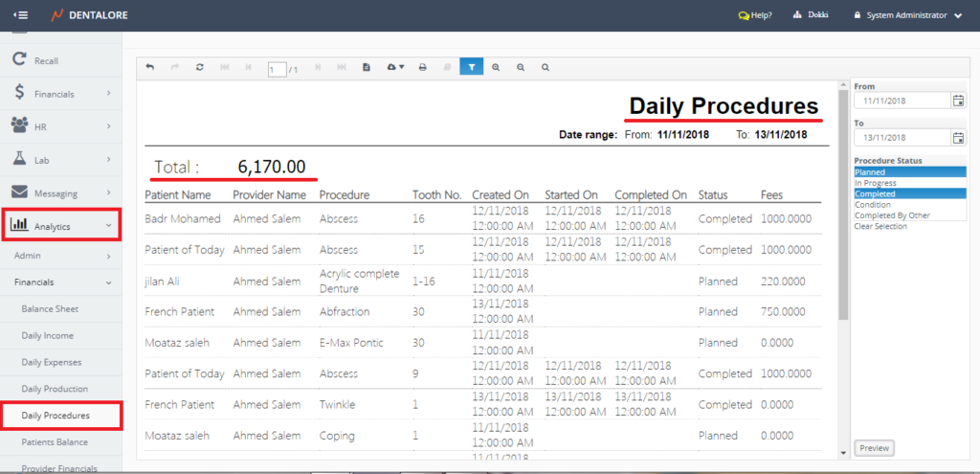Select Planned in the Procedure Status list
The image size is (980, 474).
coord(909,172)
